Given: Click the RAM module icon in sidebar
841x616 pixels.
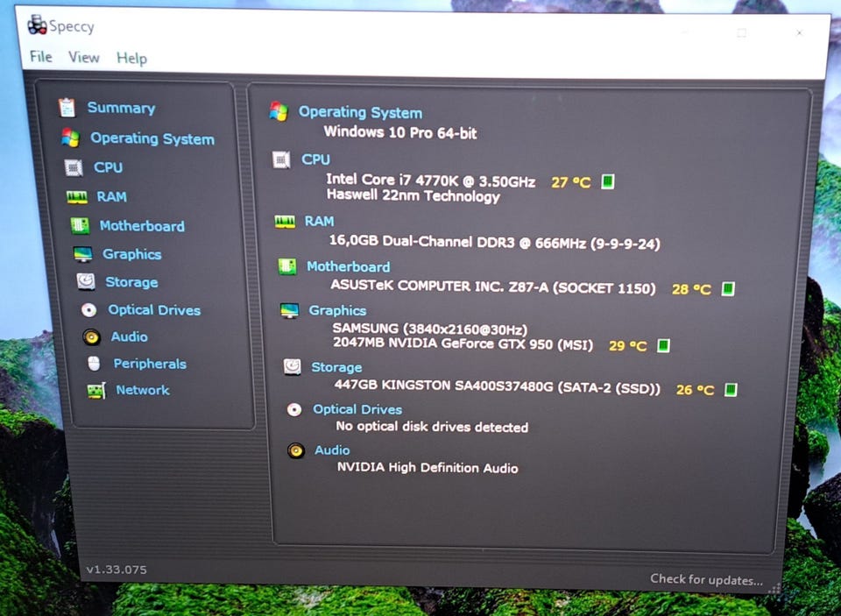Looking at the screenshot, I should tap(77, 197).
